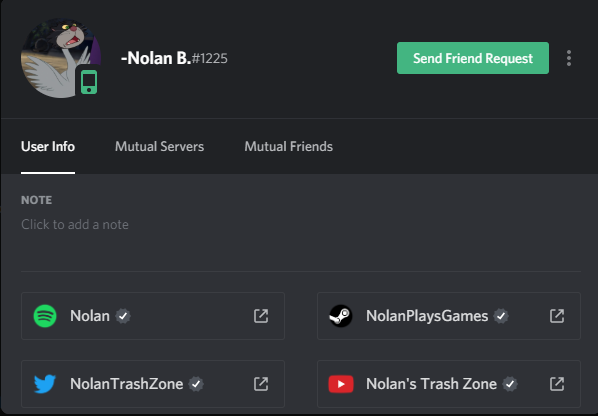Click the Steam logo icon

pos(341,316)
